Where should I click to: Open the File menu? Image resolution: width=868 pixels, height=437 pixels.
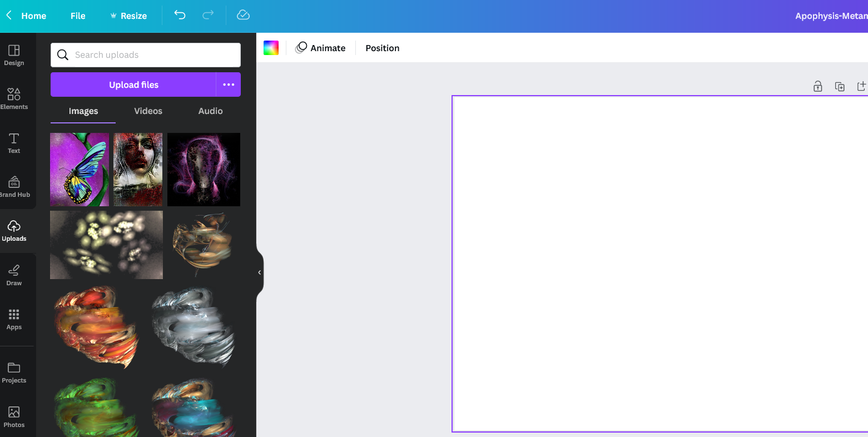(78, 16)
